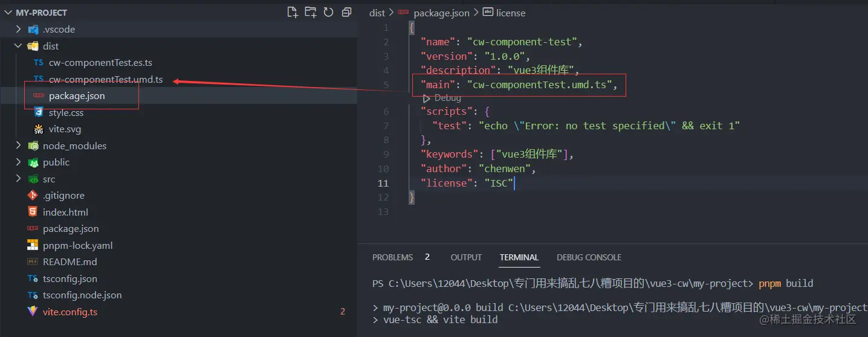
Task: Collapse the dist folder chevron
Action: [18, 46]
